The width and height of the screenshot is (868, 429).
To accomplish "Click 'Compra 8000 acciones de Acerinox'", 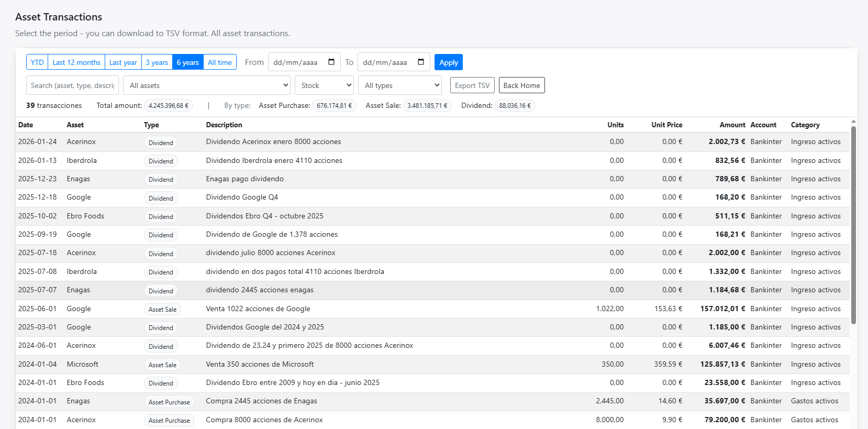I will point(264,420).
